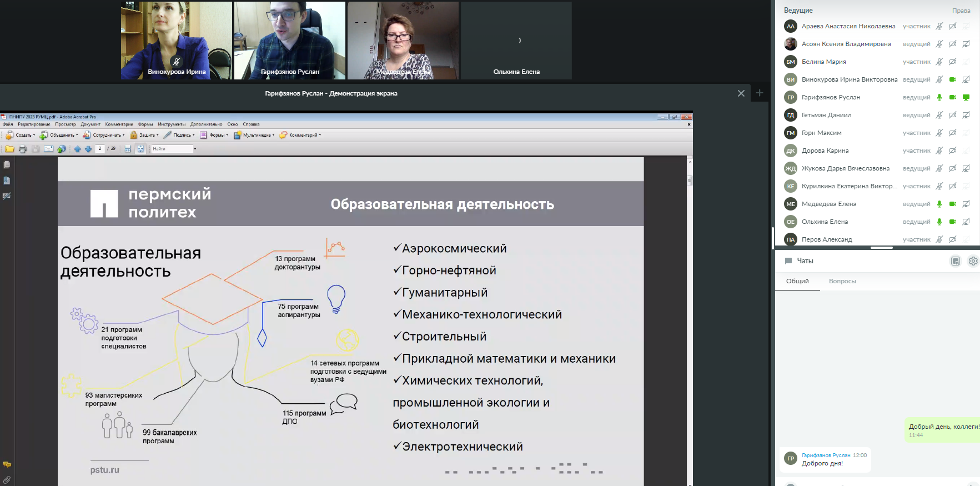Go to next page with down arrow
This screenshot has width=980, height=486.
click(x=88, y=149)
